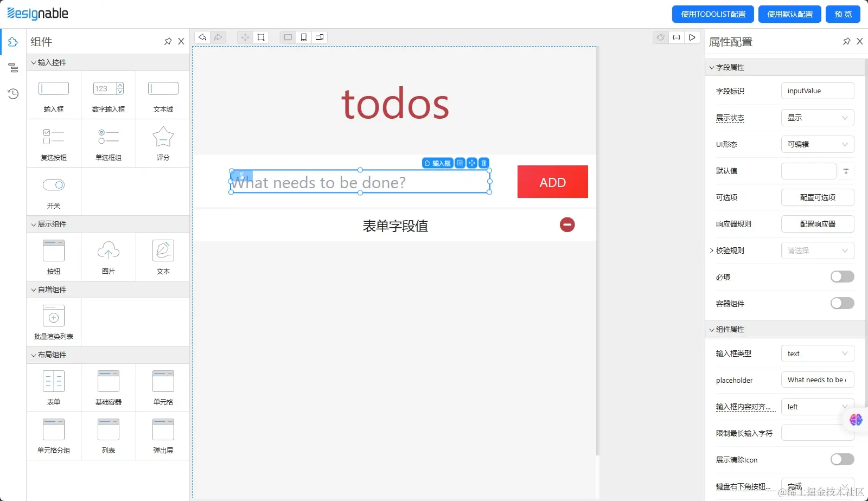The width and height of the screenshot is (868, 501).
Task: Click the redo icon in the canvas toolbar
Action: [218, 37]
